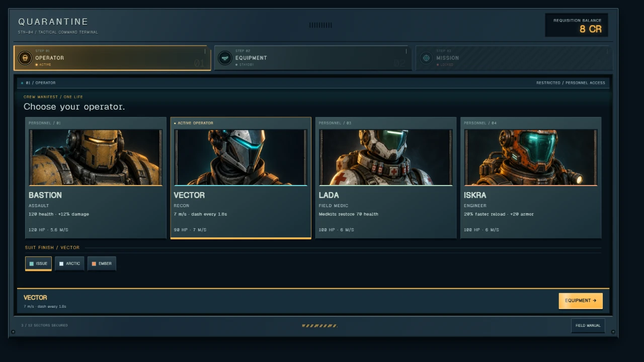644x362 pixels.
Task: Continue with the Equipment arrow button
Action: click(x=581, y=301)
